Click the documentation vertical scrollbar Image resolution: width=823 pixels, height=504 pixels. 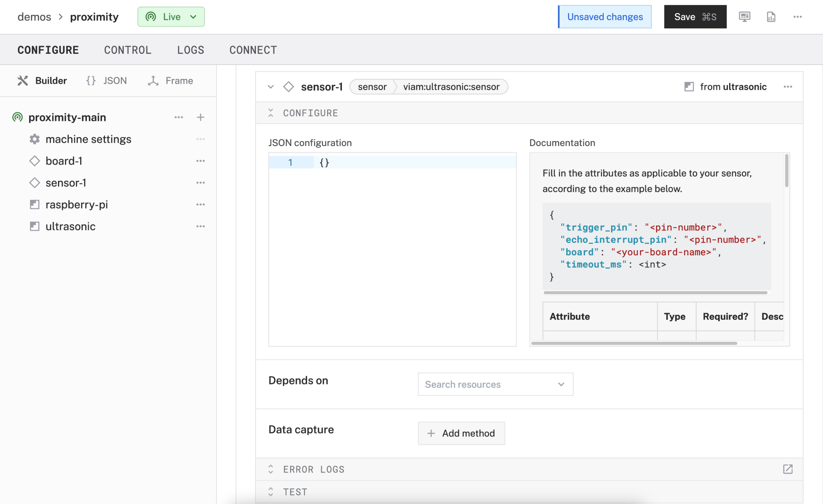pyautogui.click(x=786, y=170)
